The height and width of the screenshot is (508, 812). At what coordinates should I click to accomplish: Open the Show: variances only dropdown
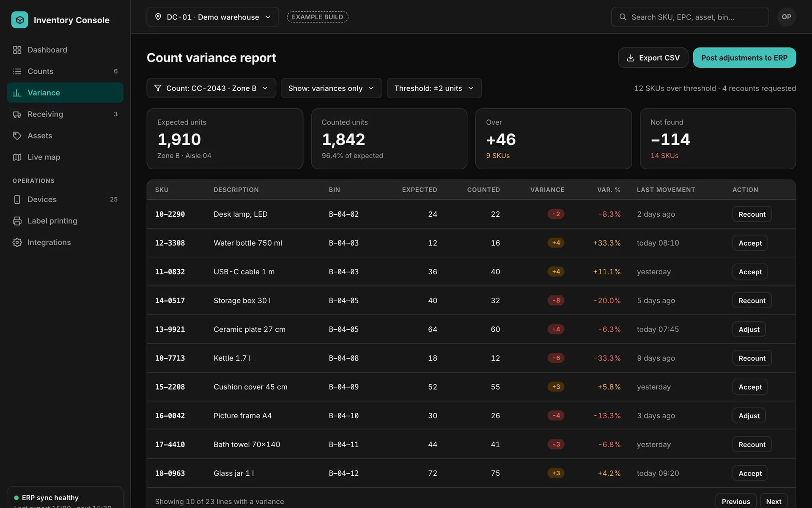pyautogui.click(x=331, y=88)
